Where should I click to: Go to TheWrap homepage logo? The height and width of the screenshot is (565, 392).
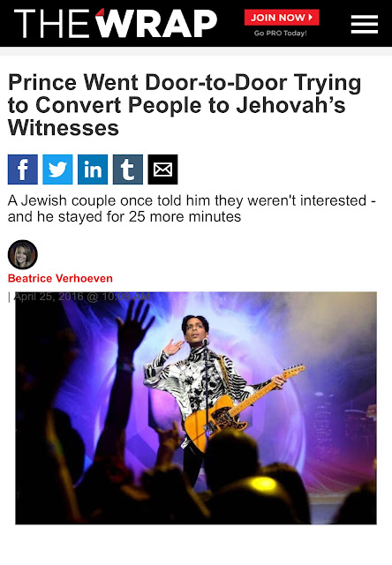click(x=116, y=24)
